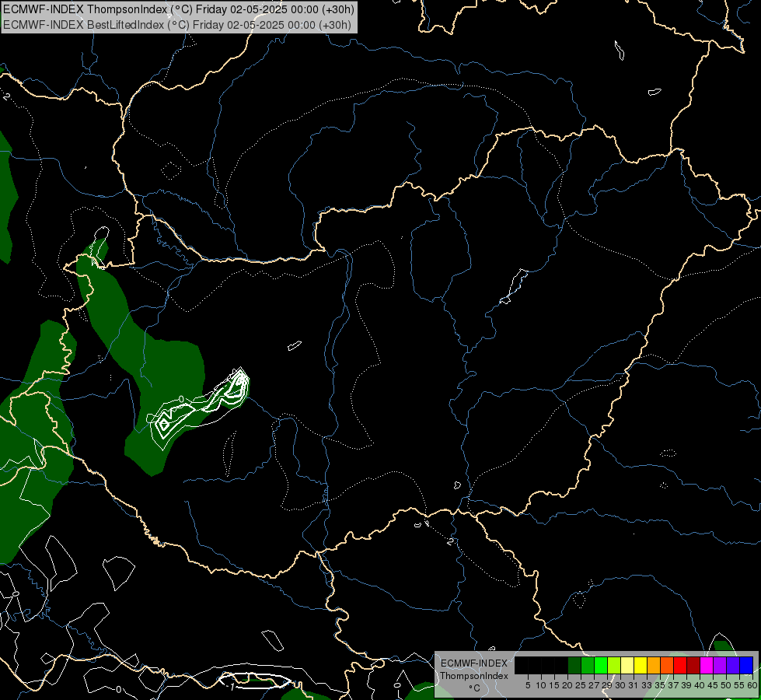Click the legend tick value 33

[x=647, y=685]
